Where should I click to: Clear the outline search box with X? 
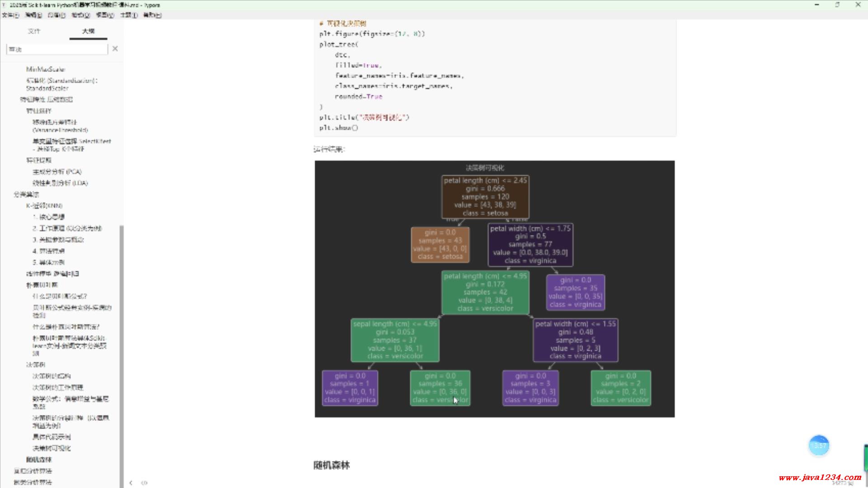pyautogui.click(x=115, y=49)
